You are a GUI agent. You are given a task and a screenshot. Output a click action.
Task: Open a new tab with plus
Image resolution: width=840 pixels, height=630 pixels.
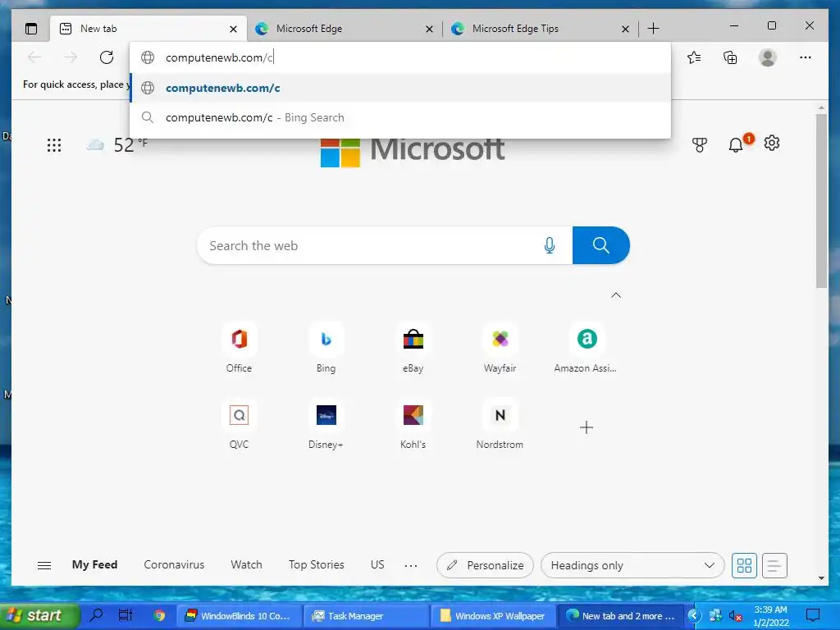point(653,29)
